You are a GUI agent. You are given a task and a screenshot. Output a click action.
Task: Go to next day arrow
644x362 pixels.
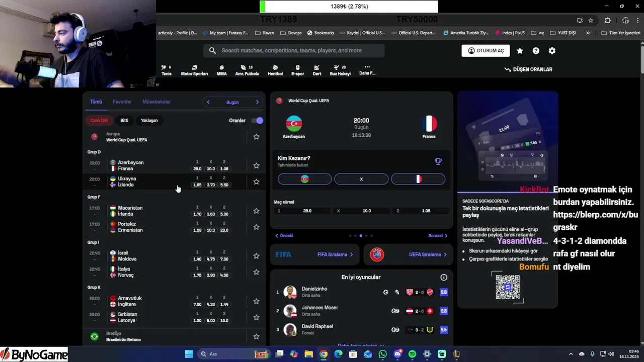[257, 102]
